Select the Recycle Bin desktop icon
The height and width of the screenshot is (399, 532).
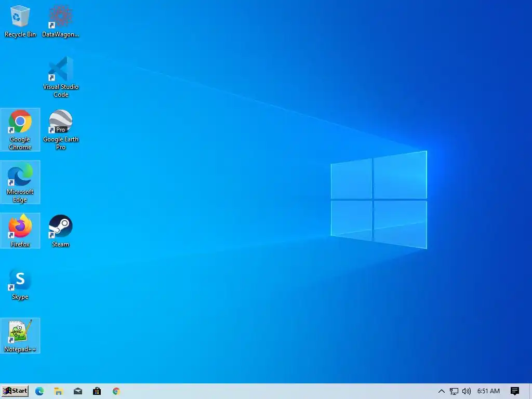point(20,22)
